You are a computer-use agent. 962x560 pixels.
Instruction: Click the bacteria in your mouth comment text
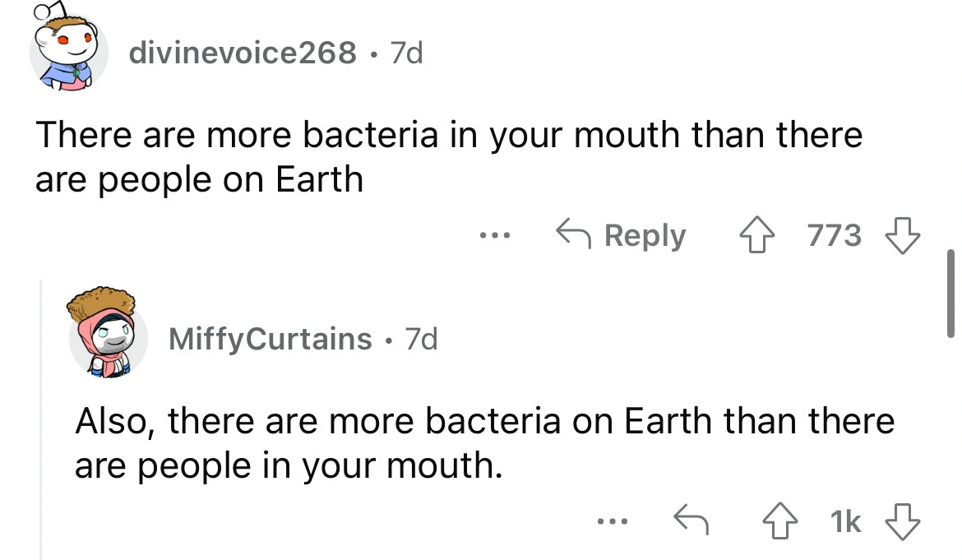448,156
